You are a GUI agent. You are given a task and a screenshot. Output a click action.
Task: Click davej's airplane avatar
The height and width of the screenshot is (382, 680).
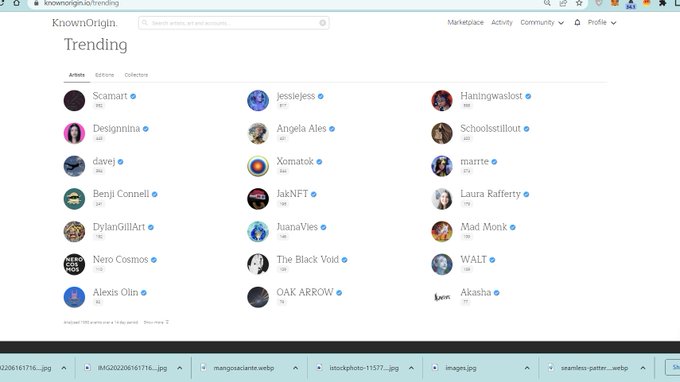(74, 166)
